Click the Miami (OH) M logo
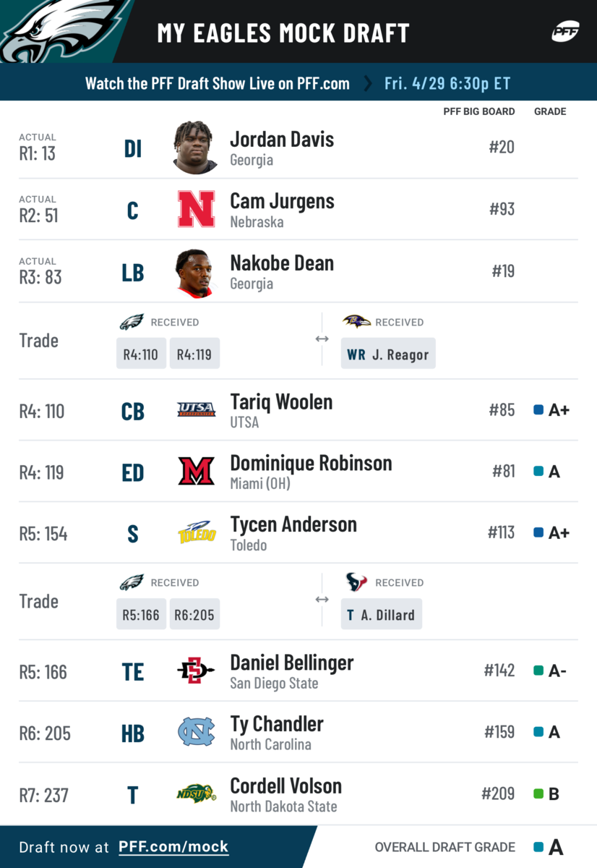The width and height of the screenshot is (597, 868). (x=196, y=471)
